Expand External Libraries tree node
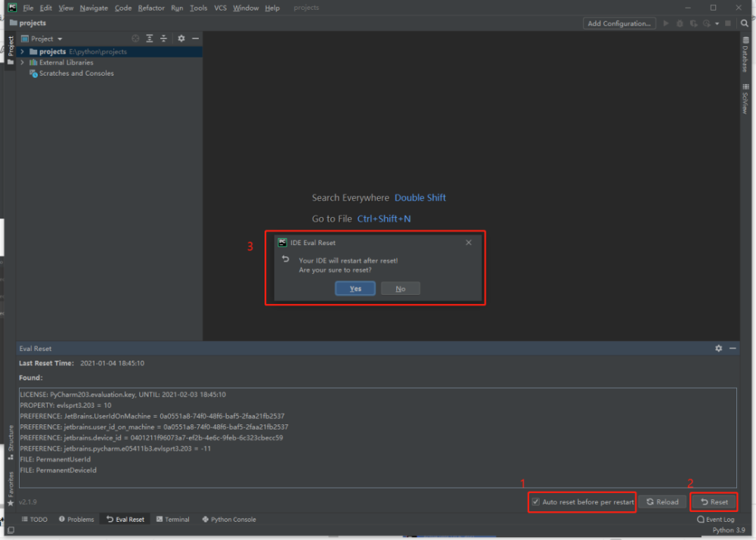 coord(22,63)
